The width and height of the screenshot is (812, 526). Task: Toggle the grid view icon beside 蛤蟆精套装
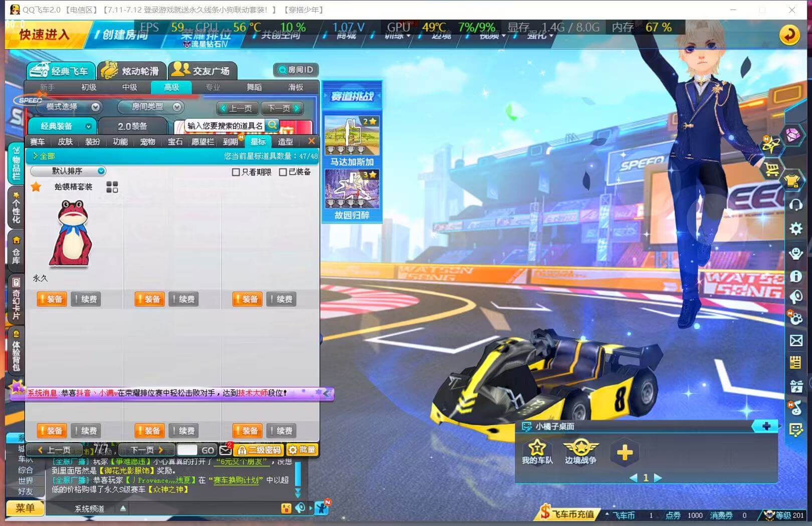coord(112,187)
